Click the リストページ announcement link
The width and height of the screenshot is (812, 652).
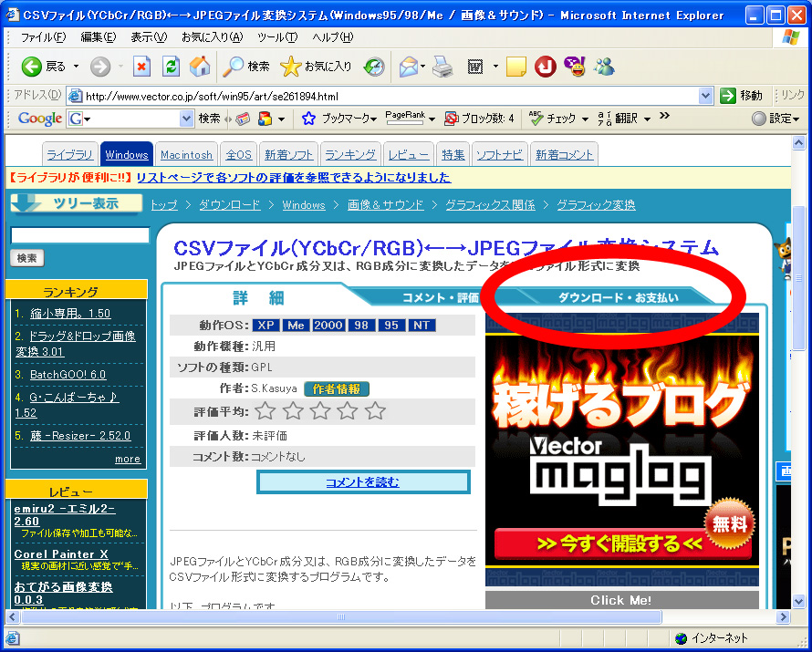click(x=294, y=178)
